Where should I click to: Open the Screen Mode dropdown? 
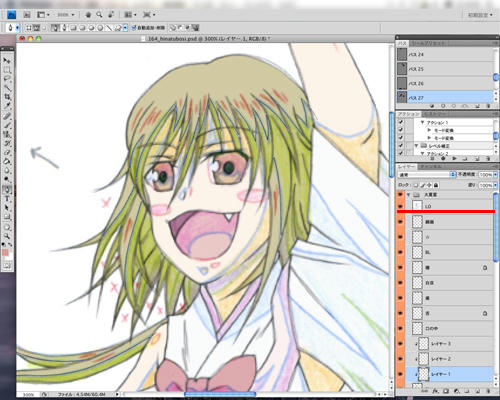tap(149, 15)
